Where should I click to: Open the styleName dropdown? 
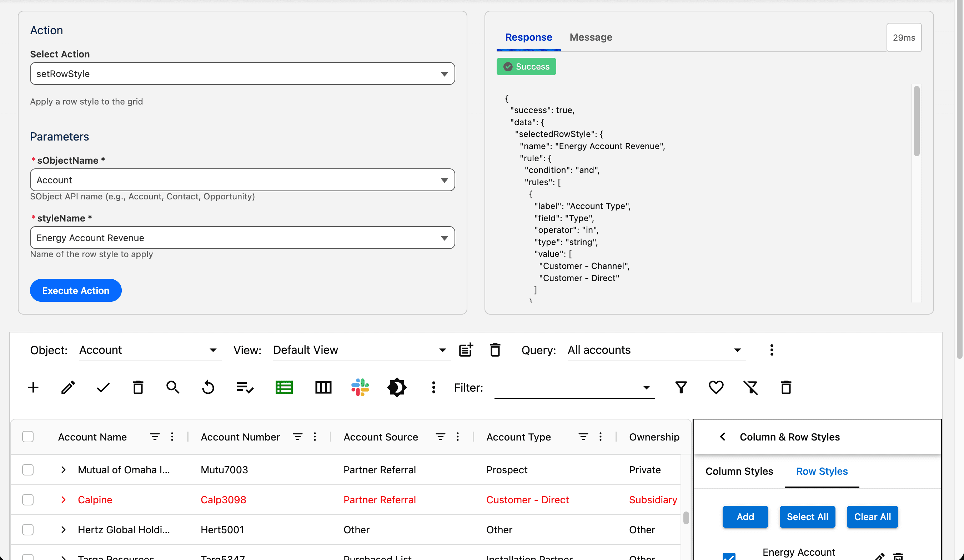coord(242,238)
